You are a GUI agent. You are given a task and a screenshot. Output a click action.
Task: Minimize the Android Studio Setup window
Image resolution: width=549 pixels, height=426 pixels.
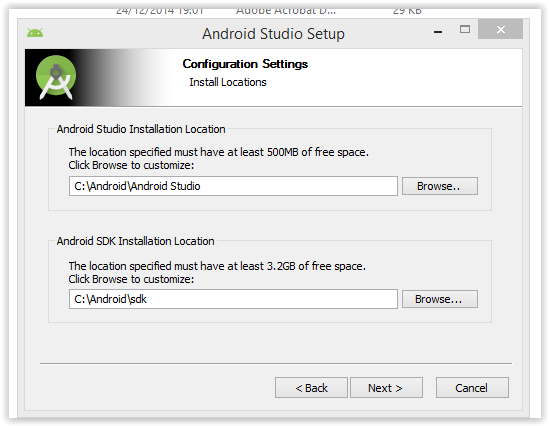(x=438, y=32)
